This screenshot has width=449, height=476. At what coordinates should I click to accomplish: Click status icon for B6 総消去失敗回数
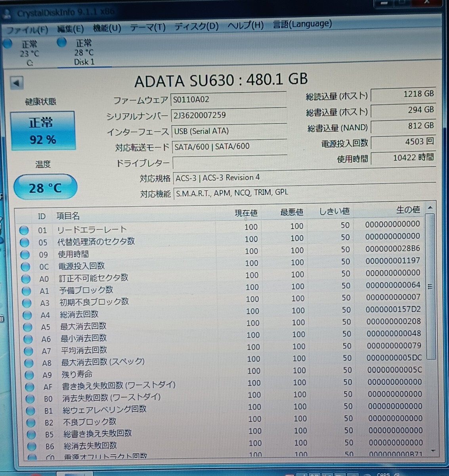(31, 447)
